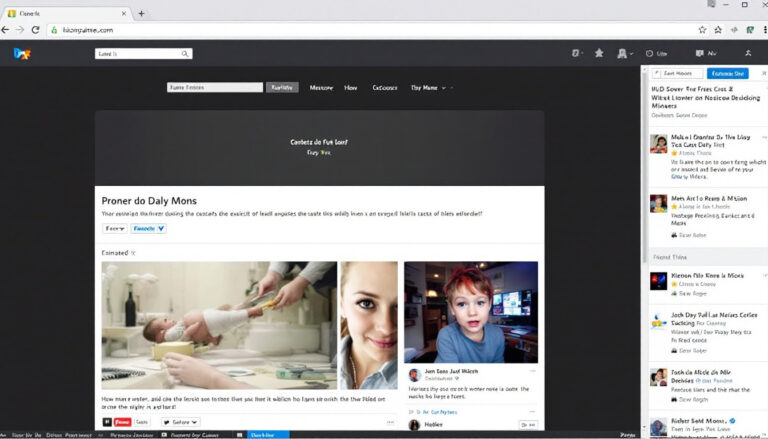Click the site logo in the header
The image size is (768, 439).
click(x=23, y=54)
